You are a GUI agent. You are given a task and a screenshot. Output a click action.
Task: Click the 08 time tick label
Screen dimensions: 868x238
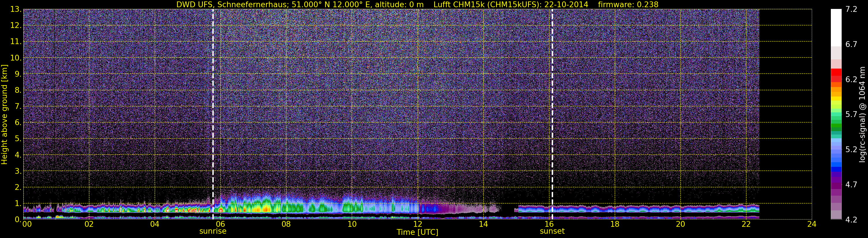point(286,224)
